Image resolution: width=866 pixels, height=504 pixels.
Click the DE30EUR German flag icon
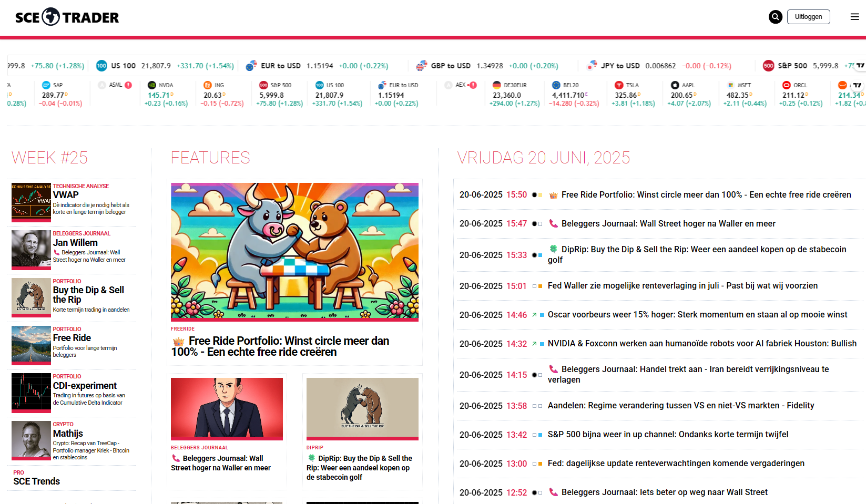click(x=497, y=85)
